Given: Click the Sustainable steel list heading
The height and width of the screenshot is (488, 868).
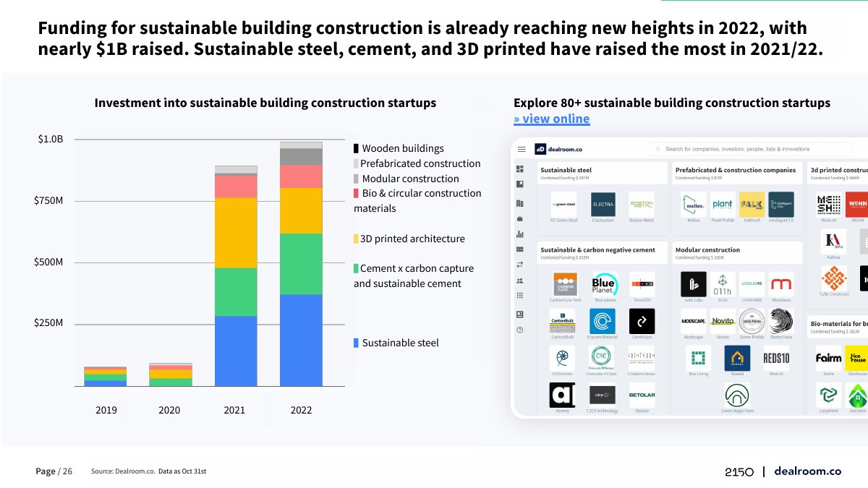Looking at the screenshot, I should (566, 171).
